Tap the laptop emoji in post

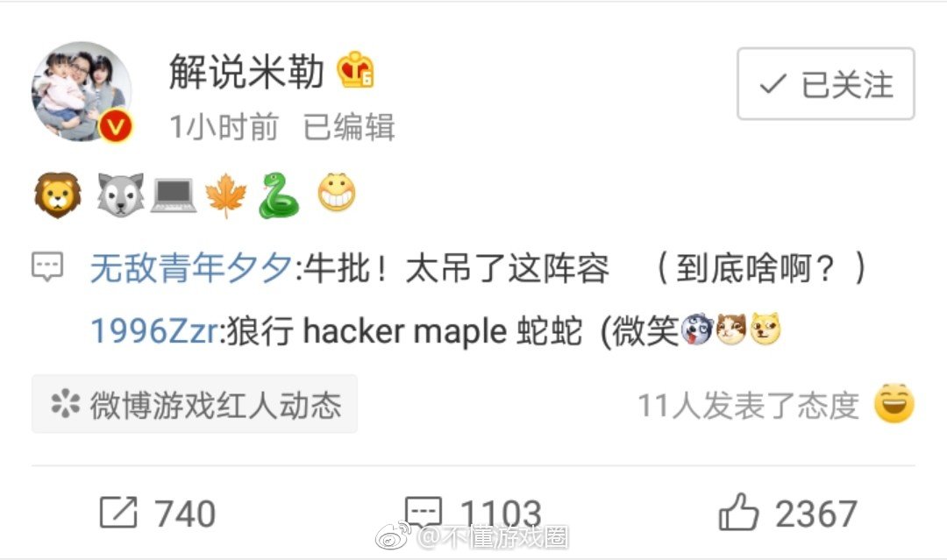click(x=174, y=195)
